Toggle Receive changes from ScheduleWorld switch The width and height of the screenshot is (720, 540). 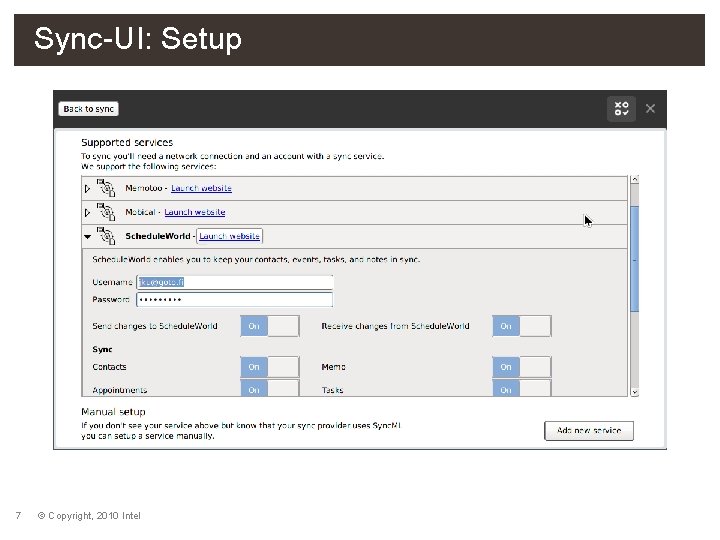coord(522,326)
